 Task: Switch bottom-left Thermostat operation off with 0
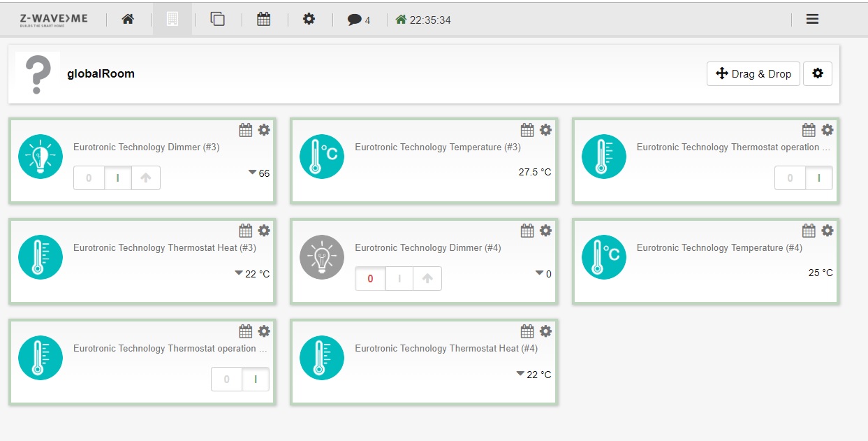(x=226, y=379)
